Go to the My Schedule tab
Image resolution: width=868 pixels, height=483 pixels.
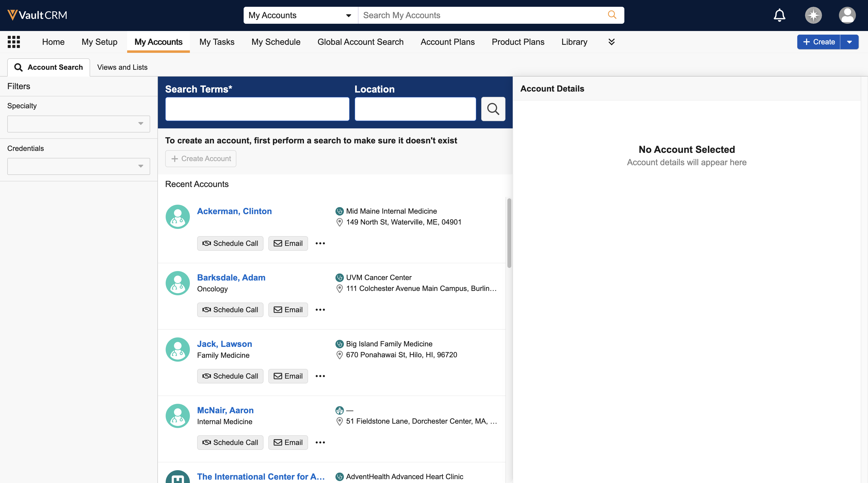click(x=276, y=42)
